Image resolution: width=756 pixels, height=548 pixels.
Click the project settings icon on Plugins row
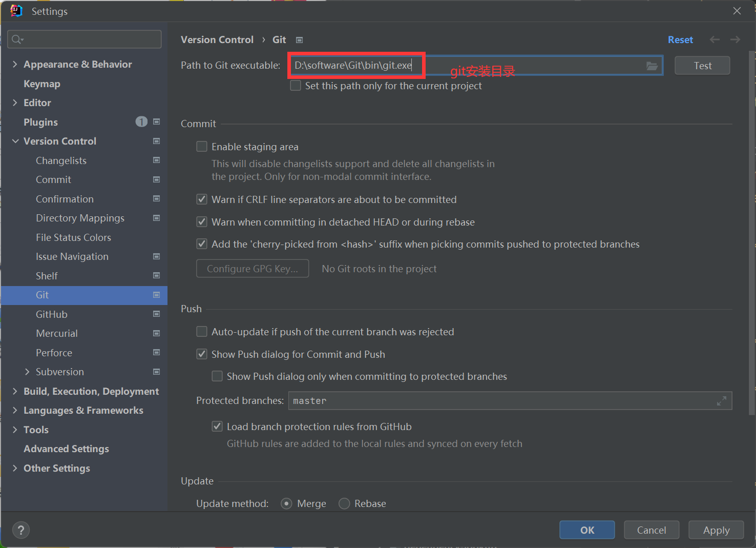(157, 121)
